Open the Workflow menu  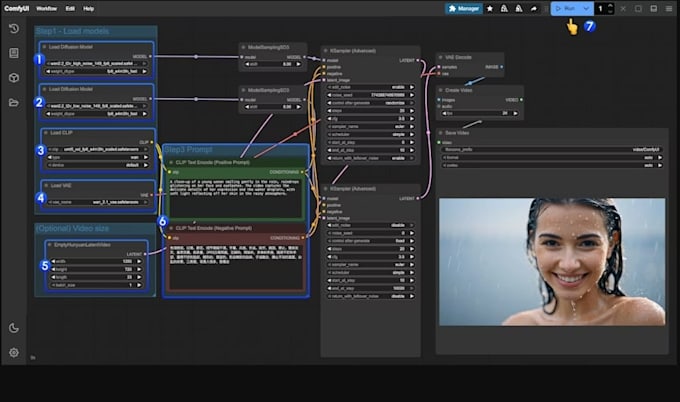tap(46, 9)
